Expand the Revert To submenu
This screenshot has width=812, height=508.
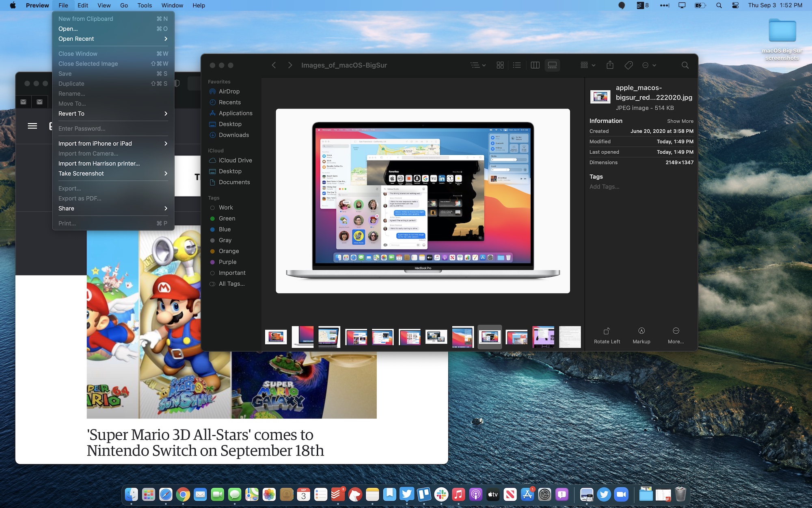coord(111,113)
